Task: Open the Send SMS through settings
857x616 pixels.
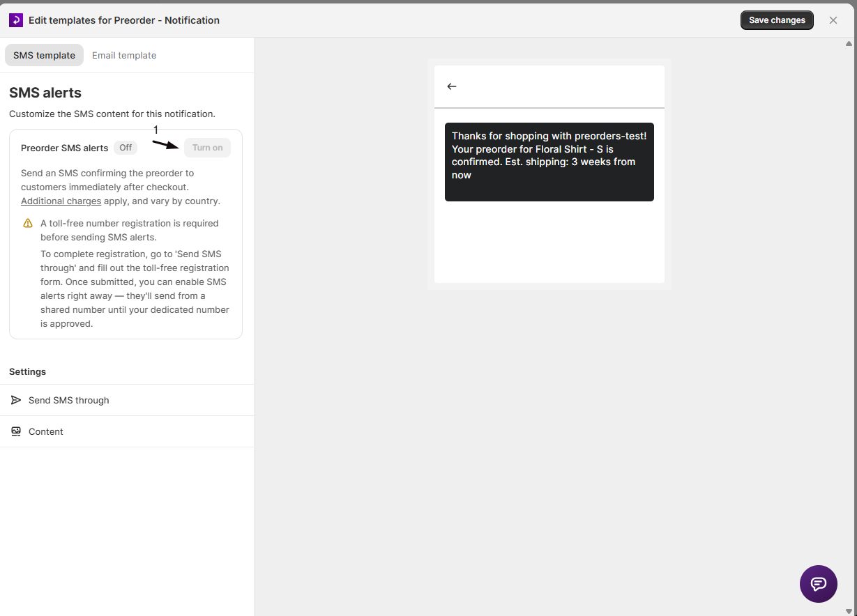Action: pos(127,400)
